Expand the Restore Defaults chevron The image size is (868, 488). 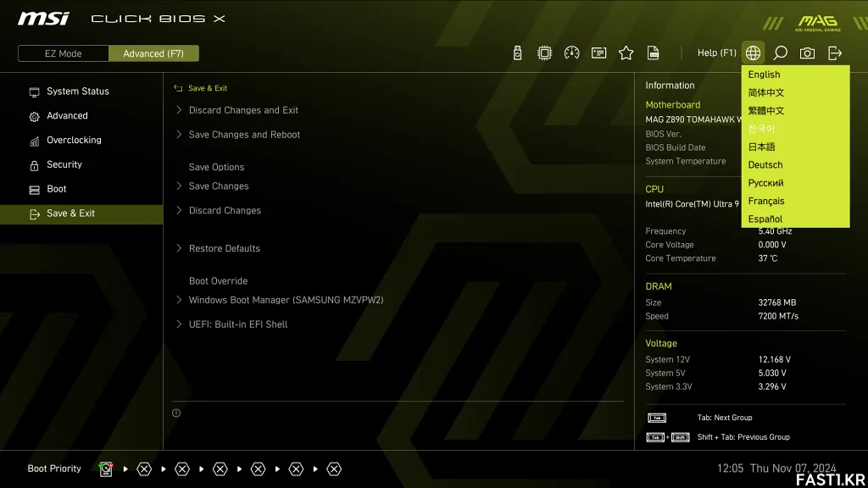pyautogui.click(x=179, y=248)
